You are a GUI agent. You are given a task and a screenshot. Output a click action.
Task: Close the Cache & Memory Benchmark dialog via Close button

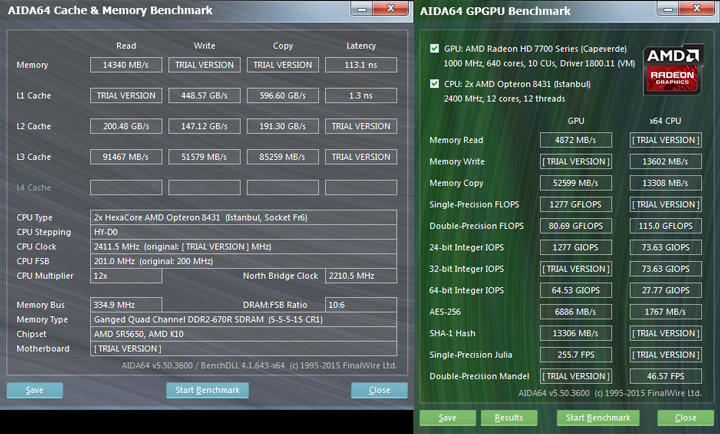click(x=379, y=390)
